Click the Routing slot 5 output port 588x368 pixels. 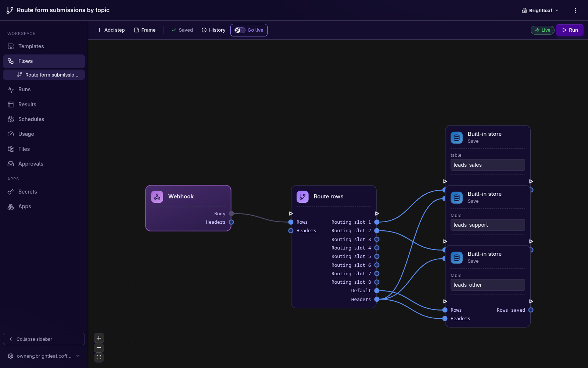(377, 256)
